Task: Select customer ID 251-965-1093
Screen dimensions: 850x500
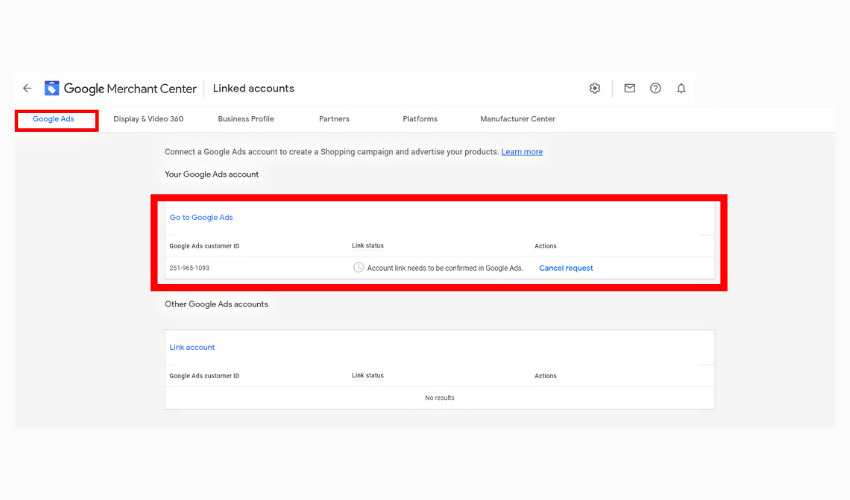Action: pos(189,268)
